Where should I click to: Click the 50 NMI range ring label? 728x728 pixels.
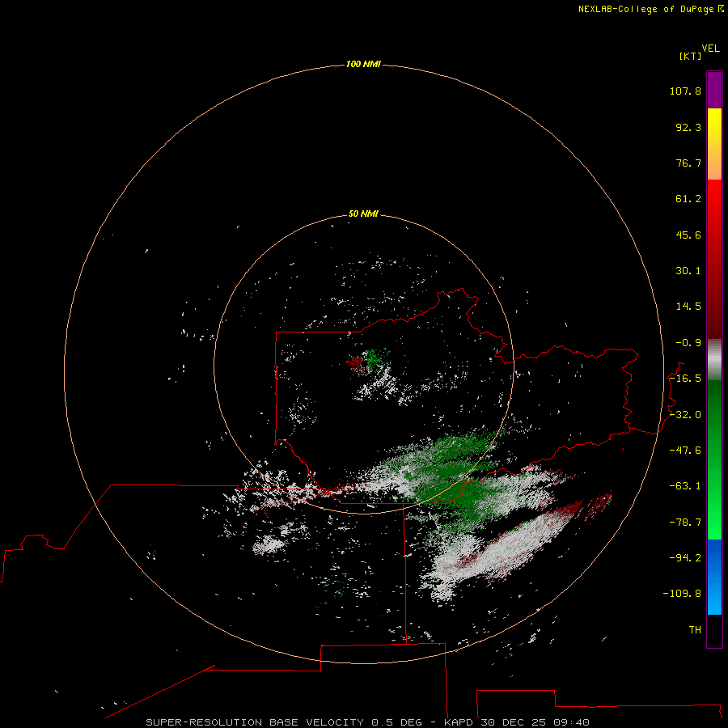click(363, 214)
